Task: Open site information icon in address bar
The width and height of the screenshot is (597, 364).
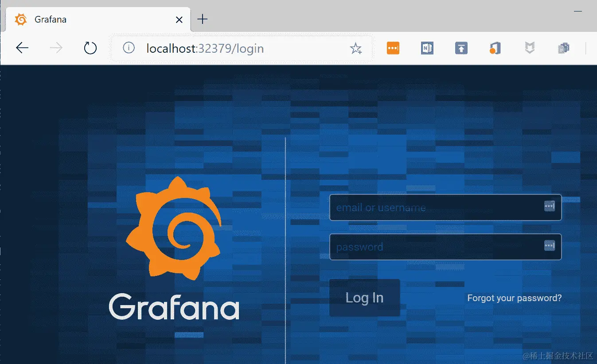Action: click(129, 48)
